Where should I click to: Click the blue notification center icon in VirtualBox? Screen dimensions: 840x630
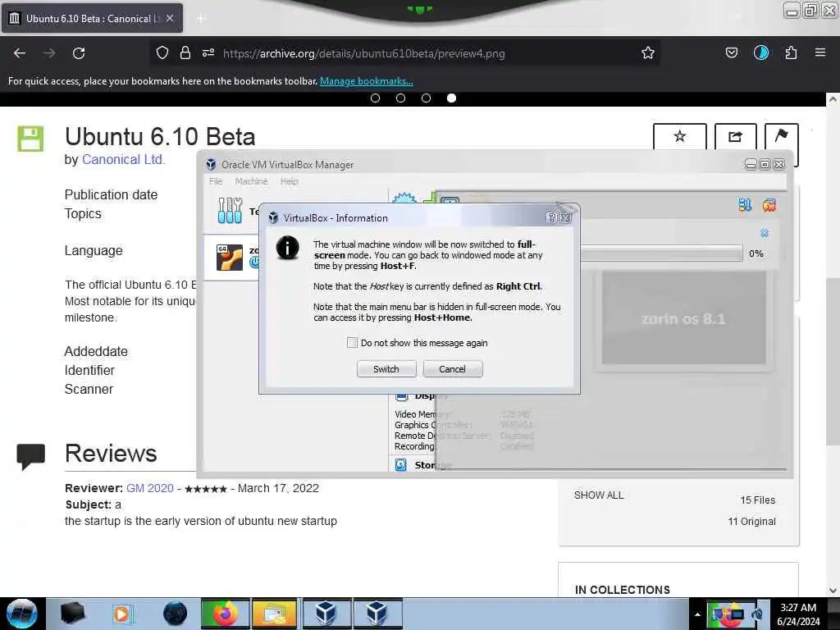point(745,204)
